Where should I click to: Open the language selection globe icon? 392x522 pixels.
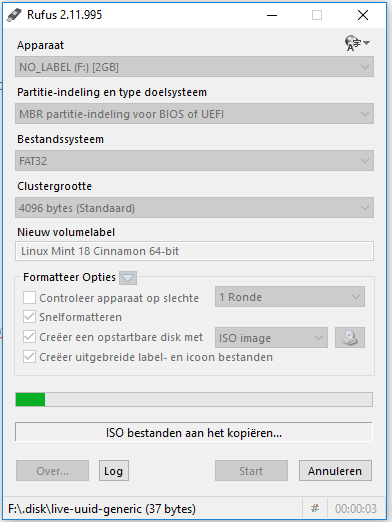[x=357, y=43]
